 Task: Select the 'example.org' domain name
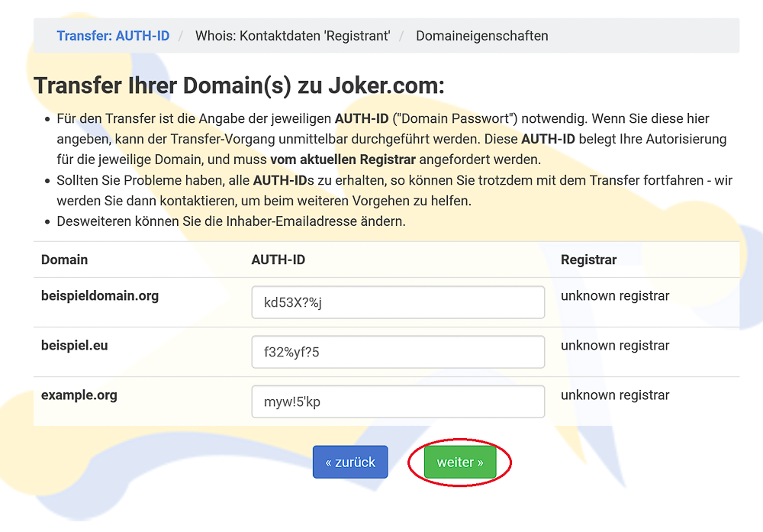click(79, 395)
